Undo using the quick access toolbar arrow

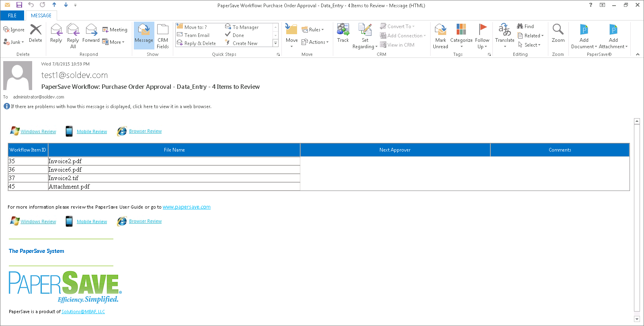click(31, 5)
